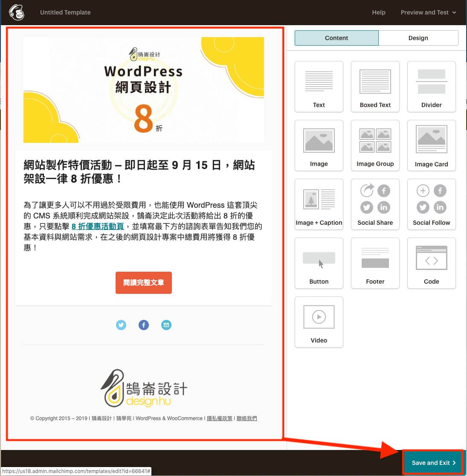Pick the Footer content block
Viewport: 467px width, 476px height.
375,264
